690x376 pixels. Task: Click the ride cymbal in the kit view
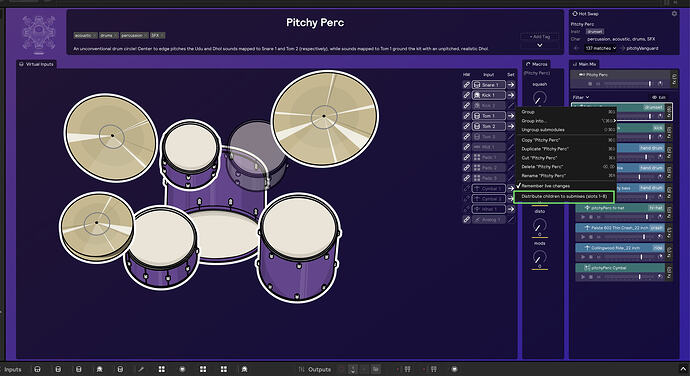pos(325,118)
